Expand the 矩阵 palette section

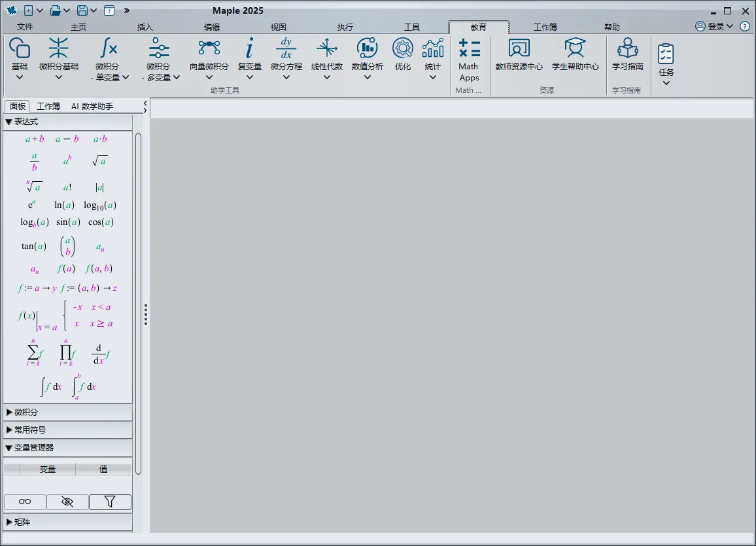[22, 522]
